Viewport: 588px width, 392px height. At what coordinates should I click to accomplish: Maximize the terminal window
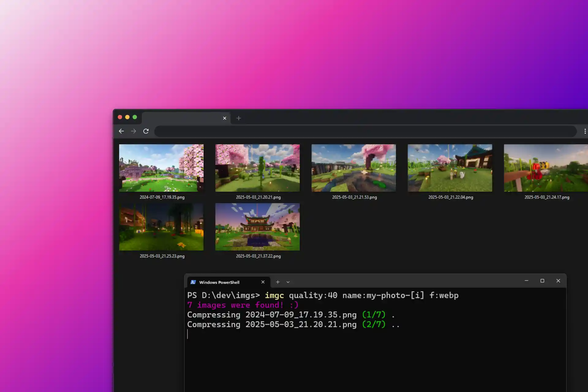pos(542,281)
